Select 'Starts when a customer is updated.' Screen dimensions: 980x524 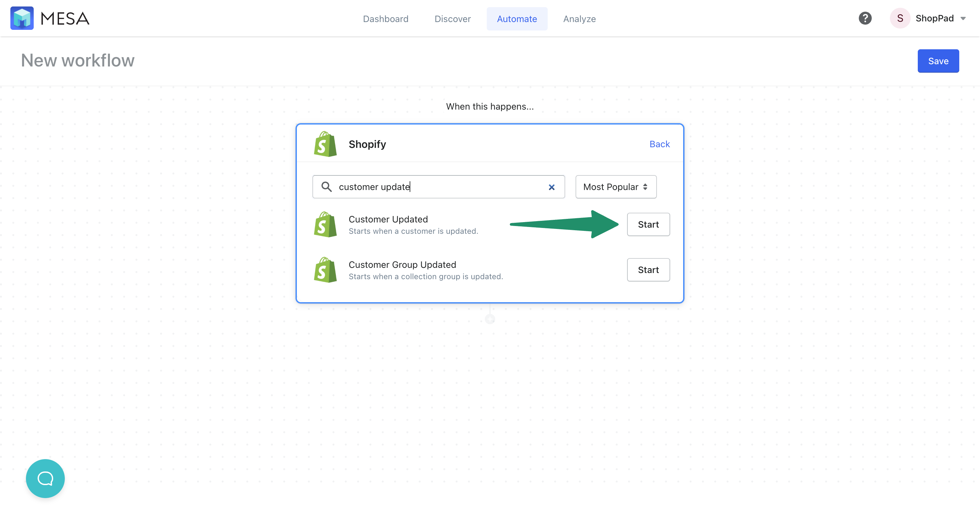coord(413,231)
